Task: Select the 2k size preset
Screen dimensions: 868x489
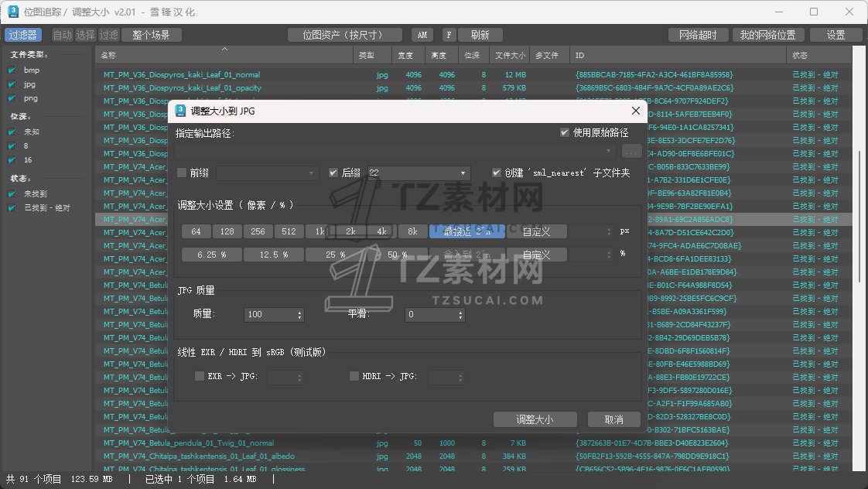Action: pos(351,231)
